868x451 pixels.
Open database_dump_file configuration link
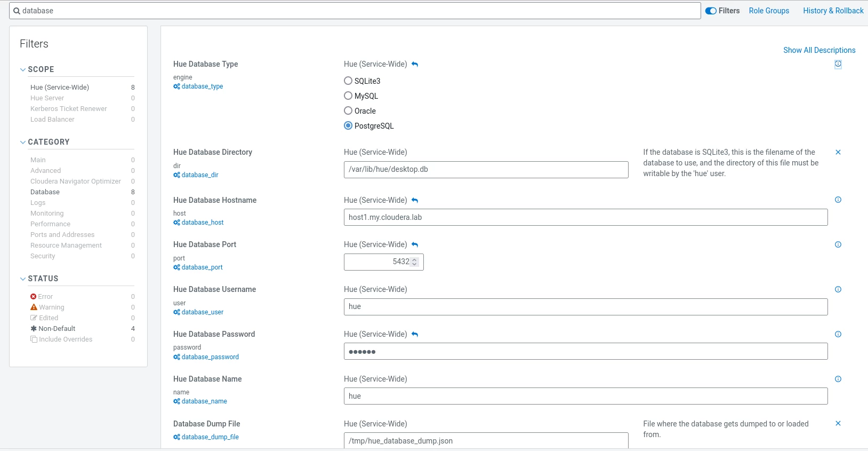click(x=210, y=437)
